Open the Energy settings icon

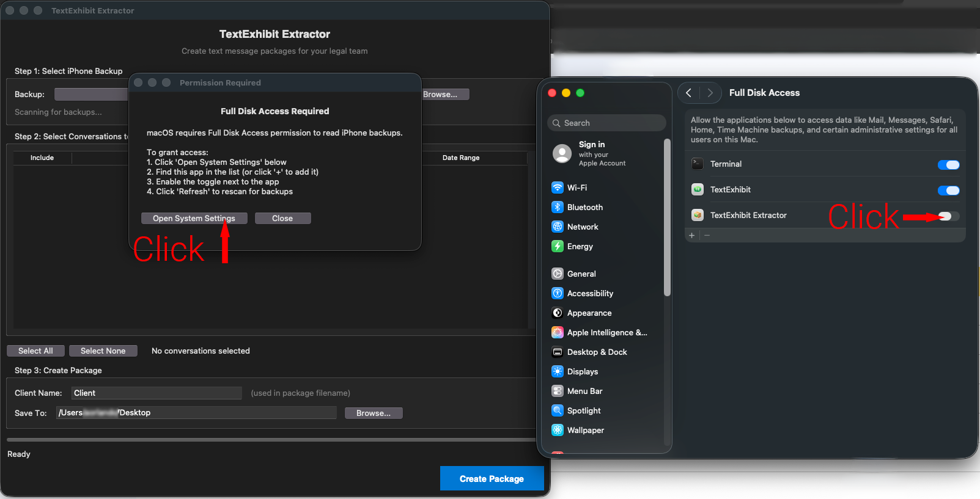pos(557,246)
